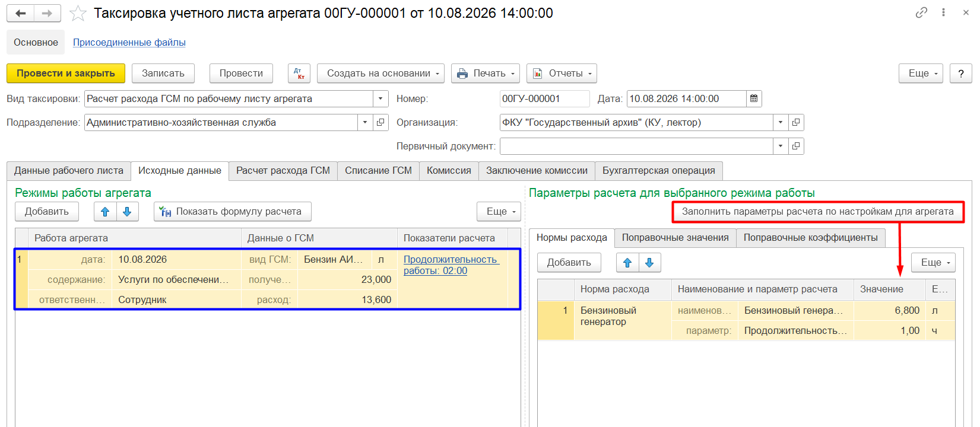Open the Печать dropdown menu

(x=486, y=74)
